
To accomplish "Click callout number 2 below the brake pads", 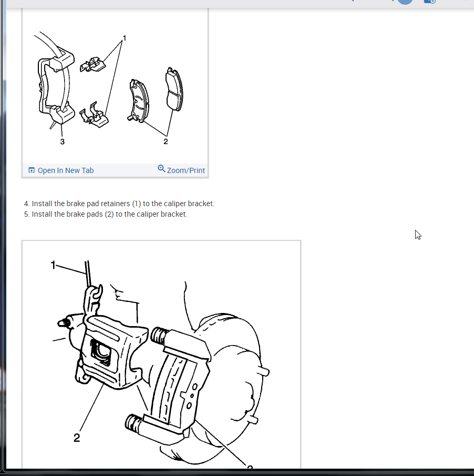I will coord(166,141).
